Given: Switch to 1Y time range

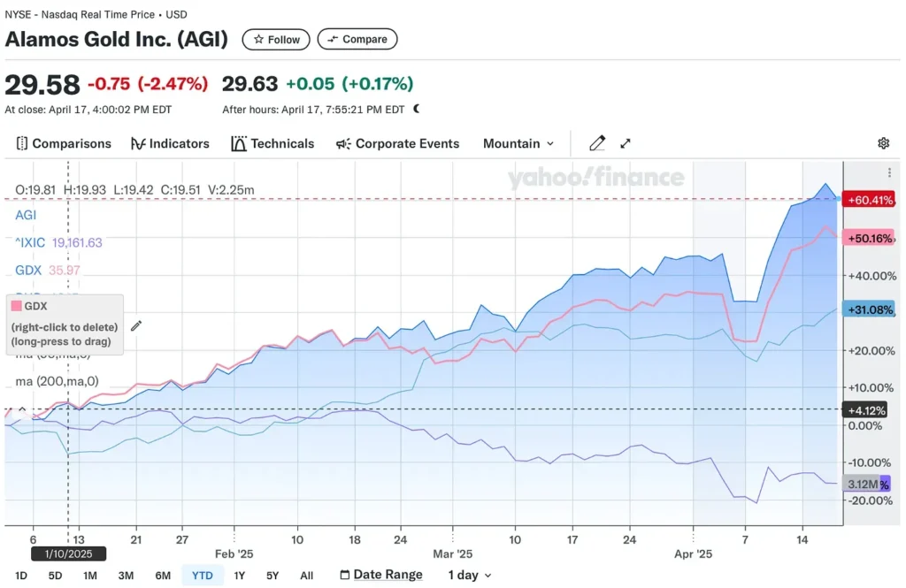Looking at the screenshot, I should (240, 576).
